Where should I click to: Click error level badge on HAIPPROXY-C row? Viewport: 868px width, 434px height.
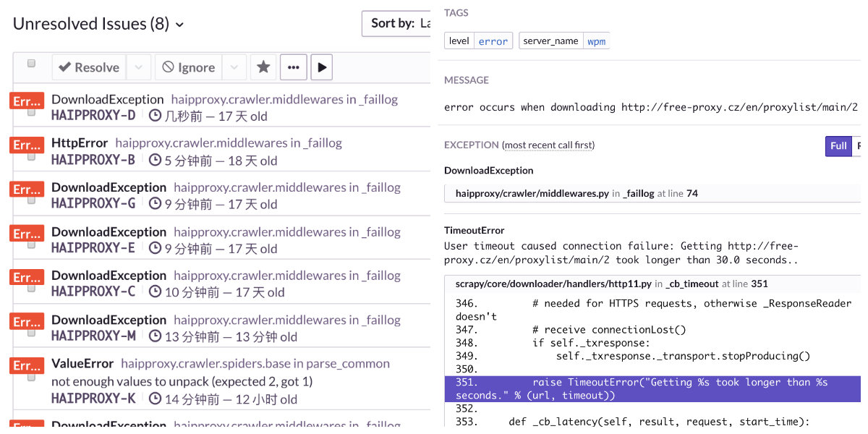coord(27,277)
